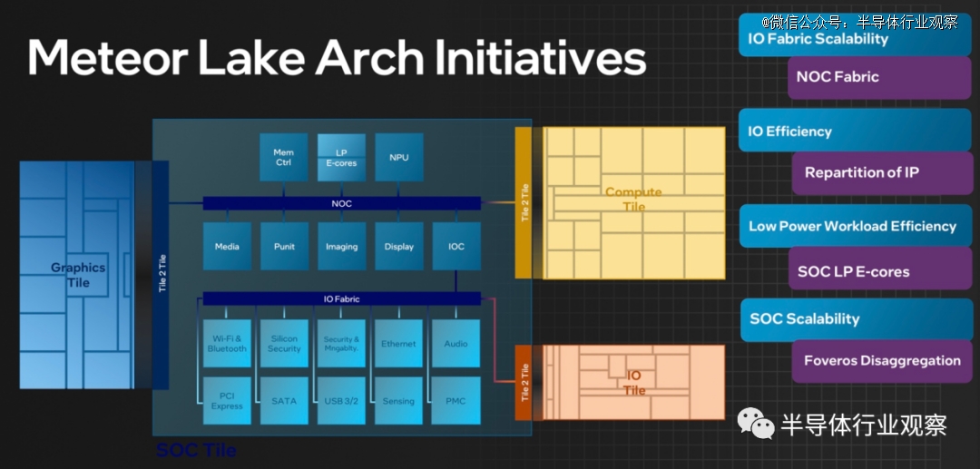Click the Sensing block
This screenshot has height=469, width=980.
(x=398, y=401)
